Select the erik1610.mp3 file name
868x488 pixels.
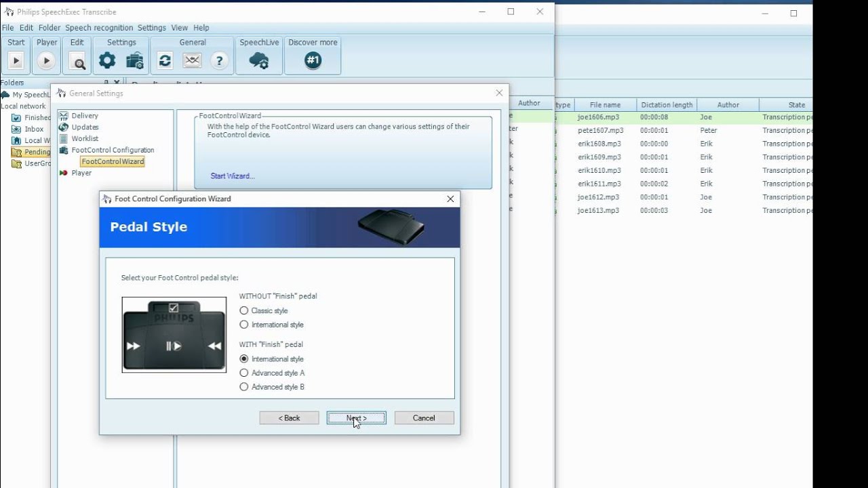point(599,171)
